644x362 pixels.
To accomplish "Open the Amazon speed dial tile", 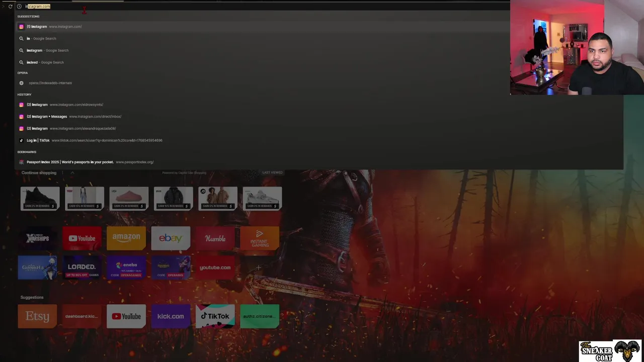I will 126,238.
